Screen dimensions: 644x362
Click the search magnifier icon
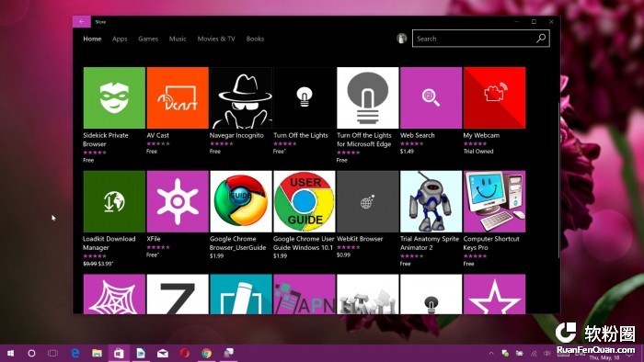[x=541, y=38]
